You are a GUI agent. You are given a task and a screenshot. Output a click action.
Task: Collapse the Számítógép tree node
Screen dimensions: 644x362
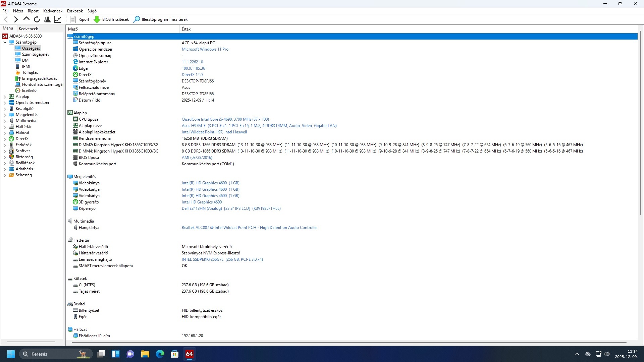point(5,42)
